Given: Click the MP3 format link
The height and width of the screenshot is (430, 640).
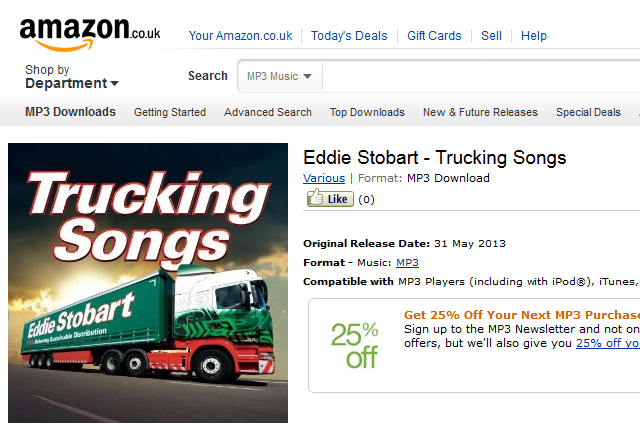Looking at the screenshot, I should click(x=407, y=262).
